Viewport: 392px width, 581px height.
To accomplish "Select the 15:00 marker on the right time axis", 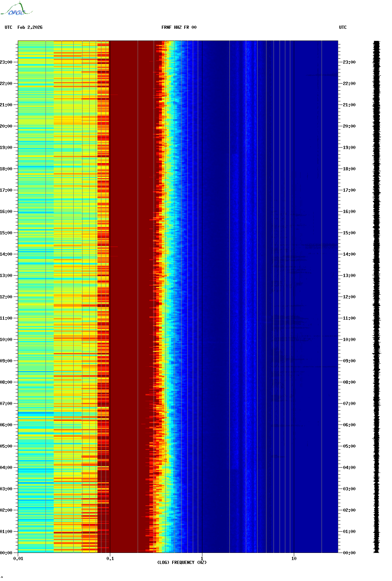I will [x=349, y=233].
